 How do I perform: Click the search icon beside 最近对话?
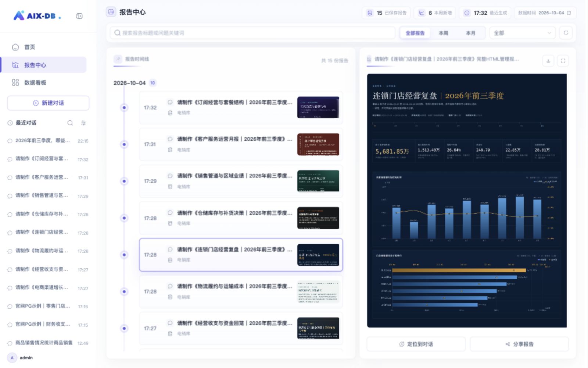(70, 123)
